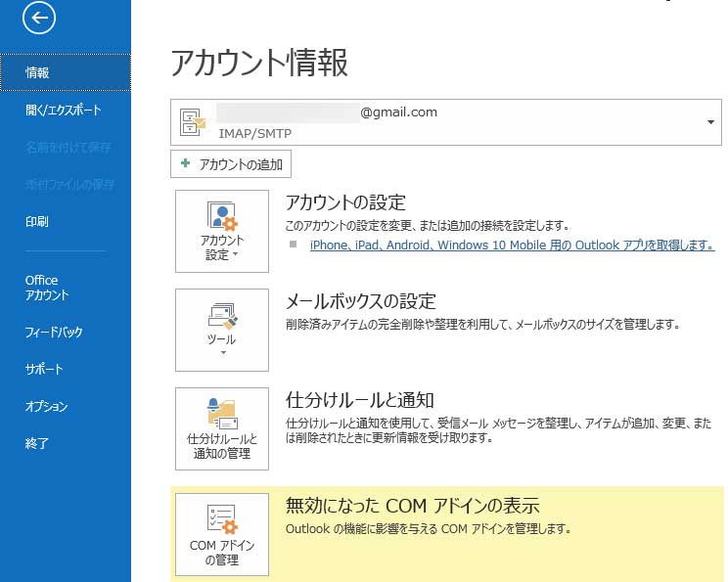The height and width of the screenshot is (582, 728).
Task: Open the Outlook mobile app download link
Action: click(512, 246)
